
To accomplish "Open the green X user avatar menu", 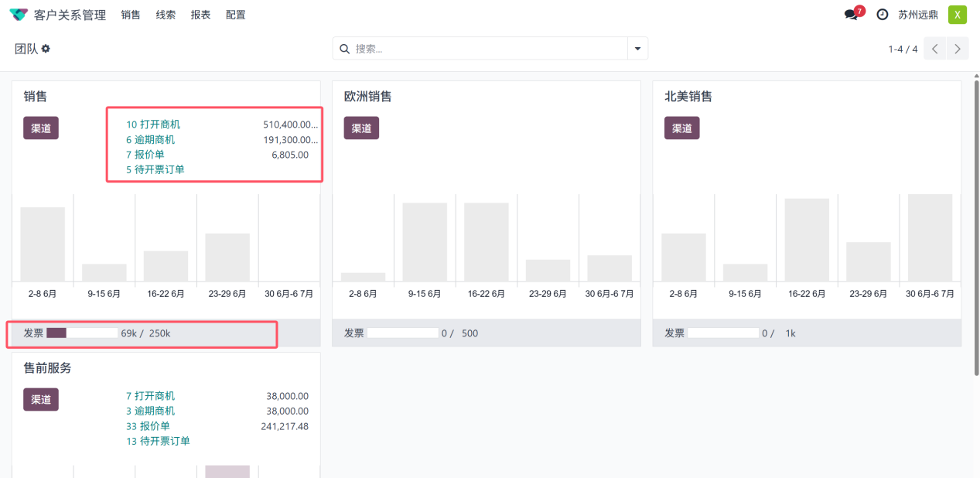I will 958,15.
